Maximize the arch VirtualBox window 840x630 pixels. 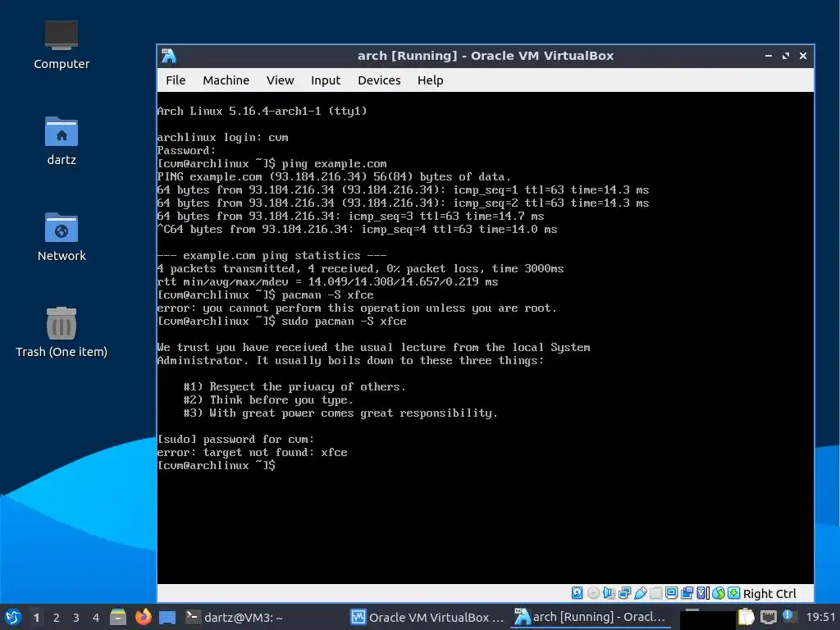pos(786,56)
